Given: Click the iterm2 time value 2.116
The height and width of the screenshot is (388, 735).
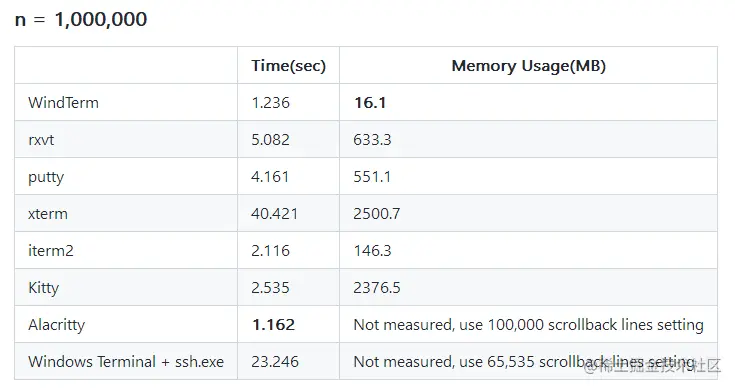Looking at the screenshot, I should click(x=270, y=251).
